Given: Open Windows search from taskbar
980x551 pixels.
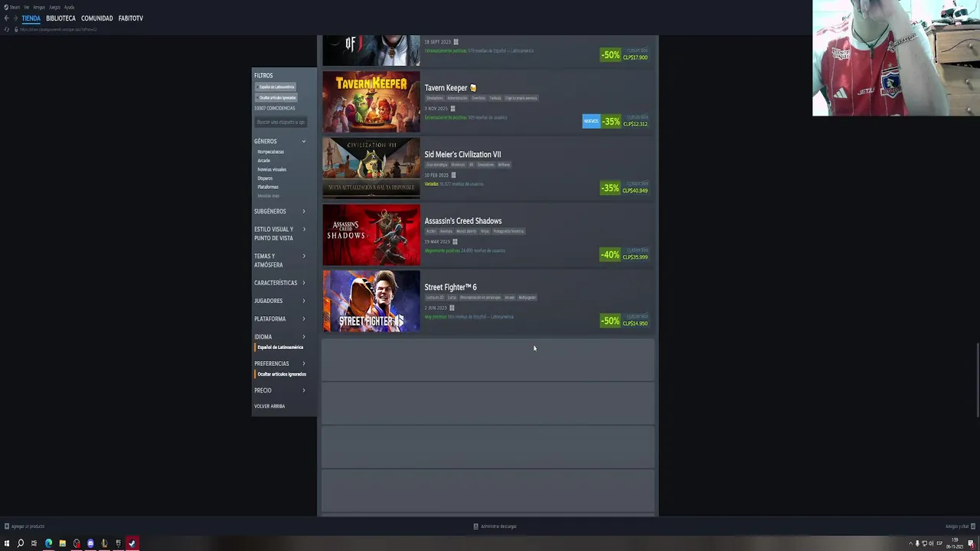Looking at the screenshot, I should click(21, 543).
